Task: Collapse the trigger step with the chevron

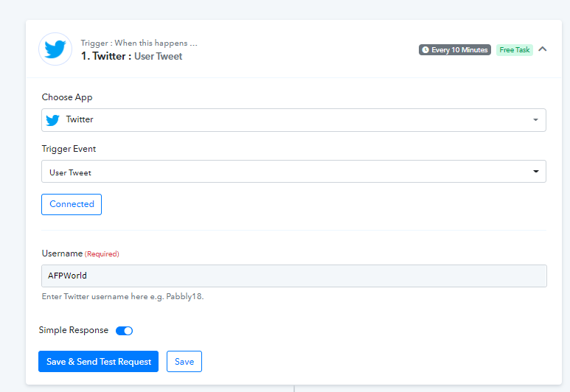Action: point(543,49)
